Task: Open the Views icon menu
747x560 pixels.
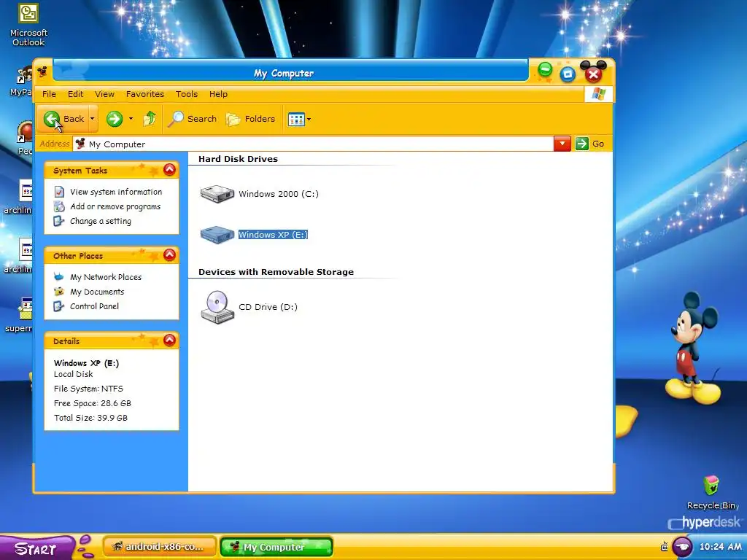Action: click(299, 119)
